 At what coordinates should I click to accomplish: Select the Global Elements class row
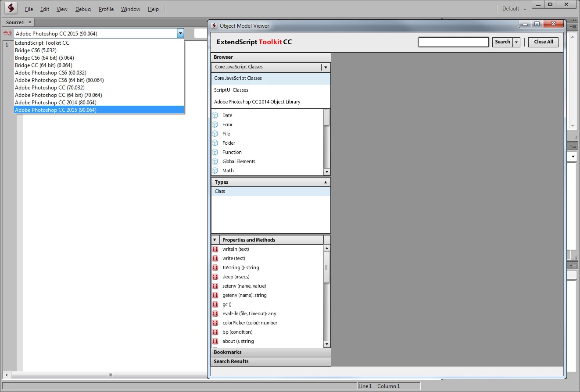[x=267, y=161]
